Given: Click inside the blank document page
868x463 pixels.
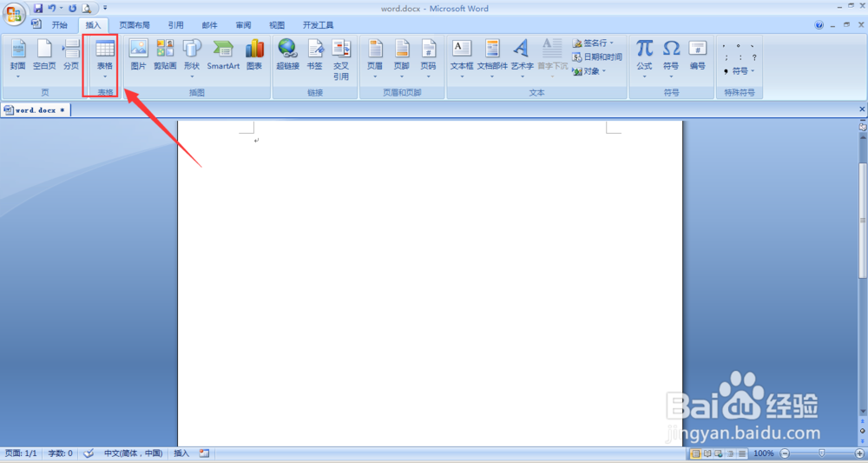Looking at the screenshot, I should coord(430,282).
